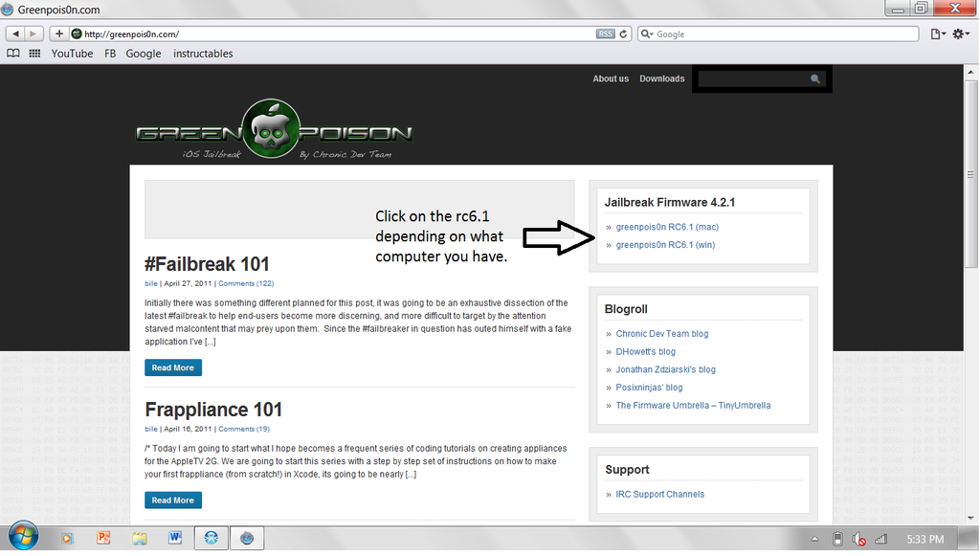Click inside the site search box

tap(751, 78)
